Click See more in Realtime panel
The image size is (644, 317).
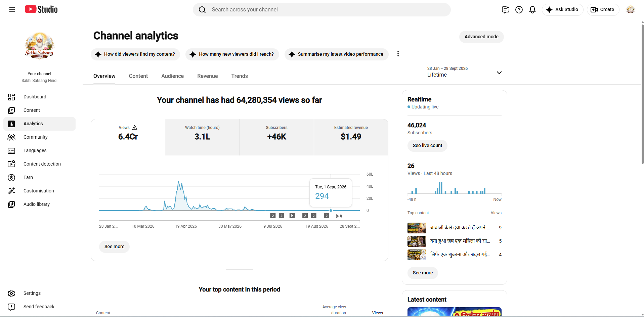pyautogui.click(x=423, y=273)
